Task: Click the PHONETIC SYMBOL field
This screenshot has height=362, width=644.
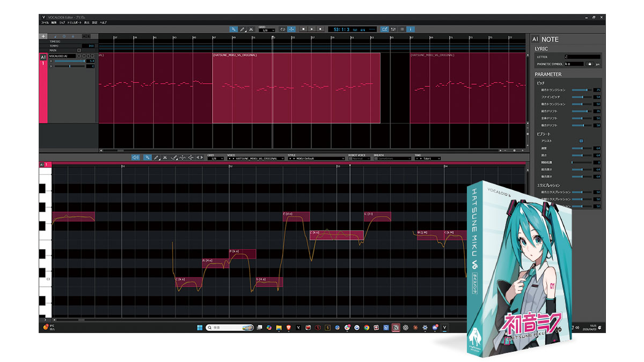Action: (574, 64)
